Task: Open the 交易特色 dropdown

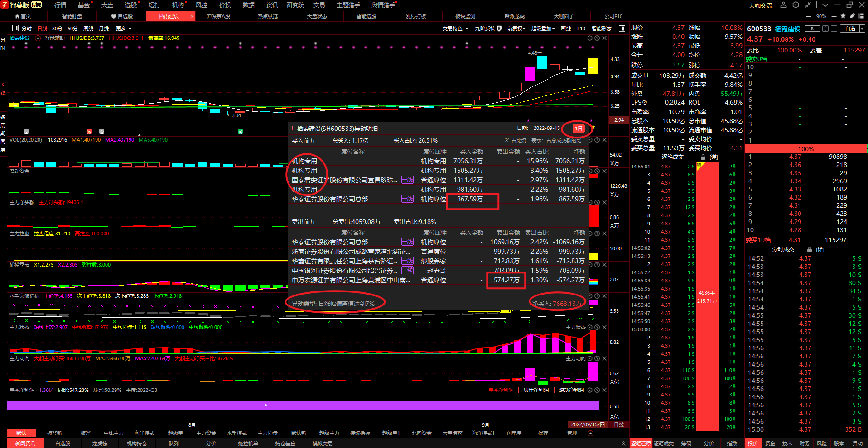Action: 455,29
